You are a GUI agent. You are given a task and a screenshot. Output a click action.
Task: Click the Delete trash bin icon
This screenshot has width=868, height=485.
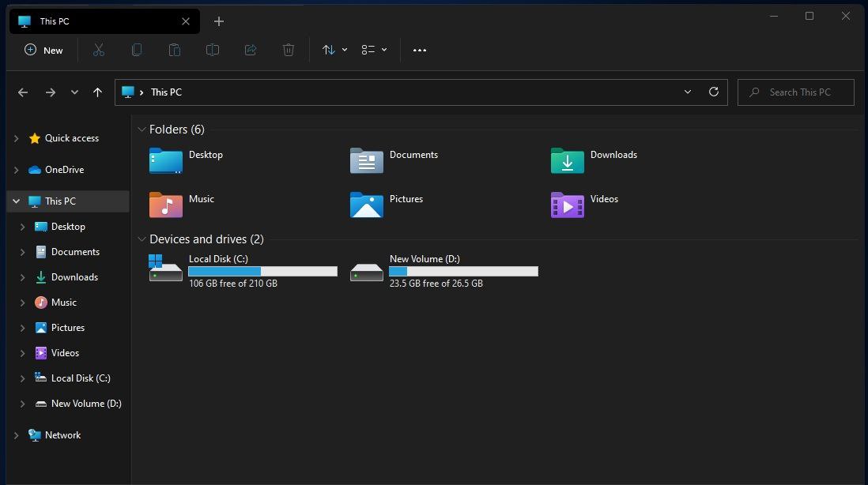[289, 50]
